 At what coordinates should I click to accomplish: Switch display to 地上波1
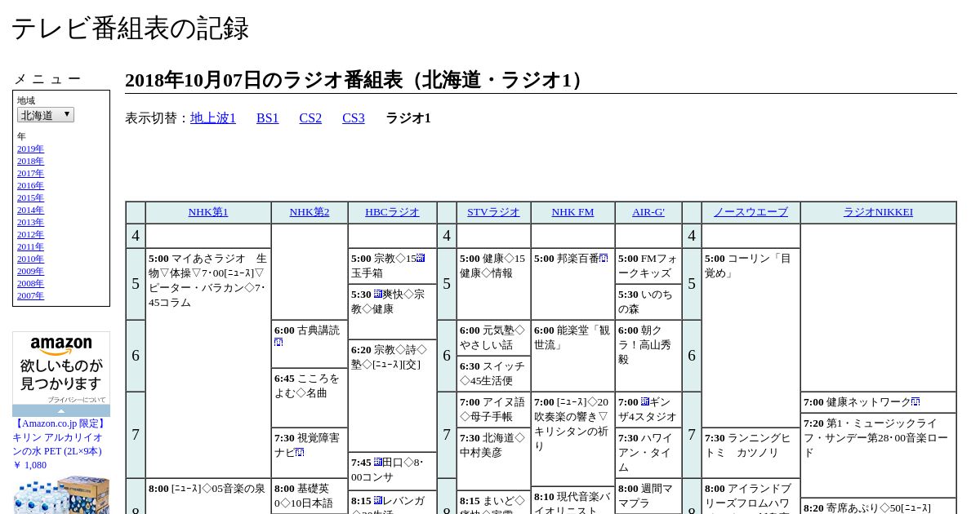coord(213,118)
